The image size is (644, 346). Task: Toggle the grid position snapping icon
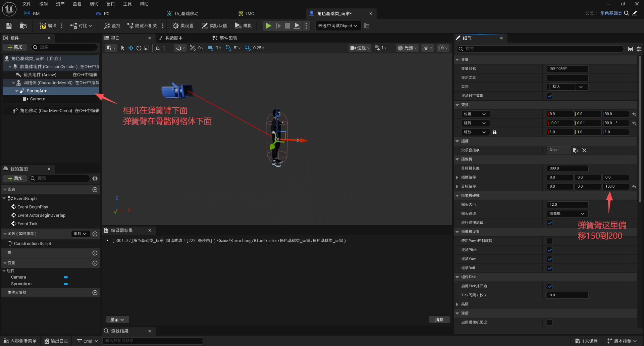click(211, 48)
